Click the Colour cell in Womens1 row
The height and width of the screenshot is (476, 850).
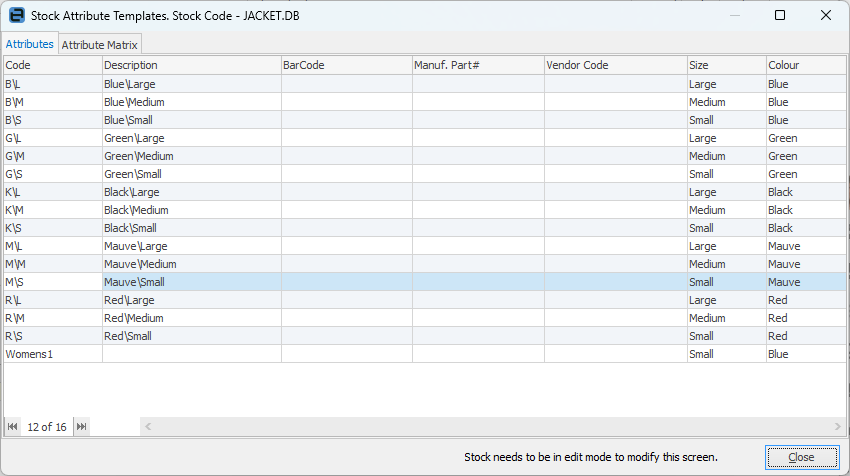pyautogui.click(x=806, y=354)
